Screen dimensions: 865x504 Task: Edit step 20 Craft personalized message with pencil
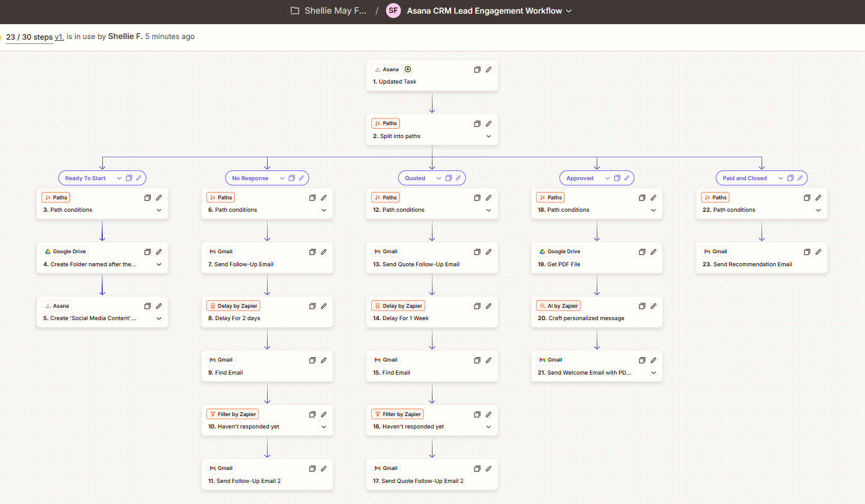click(653, 306)
